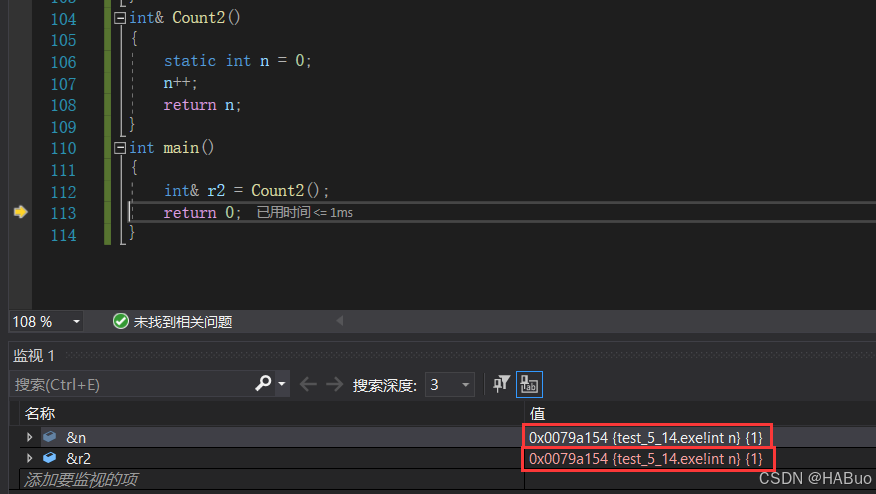Select the 监视 1 panel title
Viewport: 876px width, 494px height.
(34, 355)
